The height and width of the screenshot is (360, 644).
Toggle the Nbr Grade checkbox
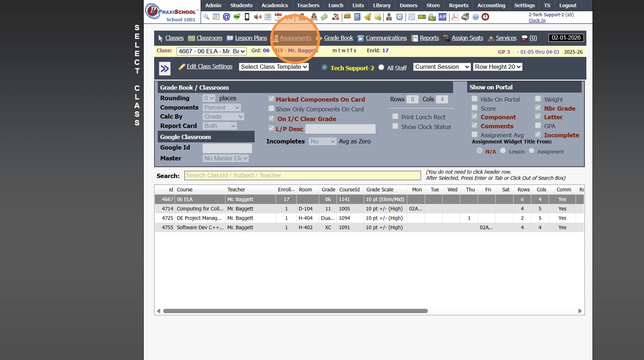coord(538,108)
